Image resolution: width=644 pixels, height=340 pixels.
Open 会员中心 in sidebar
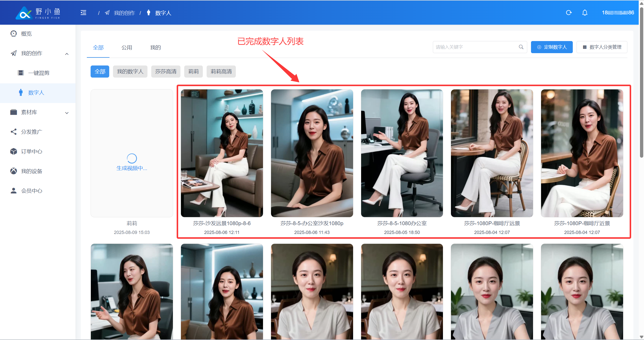[x=31, y=191]
